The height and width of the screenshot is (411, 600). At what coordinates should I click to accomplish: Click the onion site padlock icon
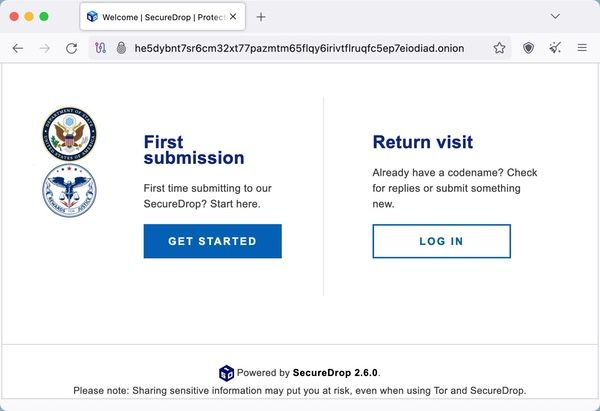[121, 48]
